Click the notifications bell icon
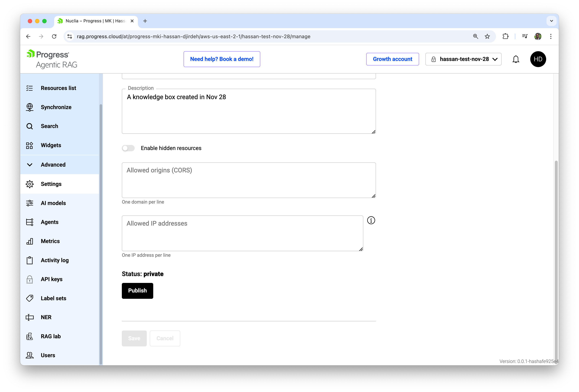 [516, 59]
